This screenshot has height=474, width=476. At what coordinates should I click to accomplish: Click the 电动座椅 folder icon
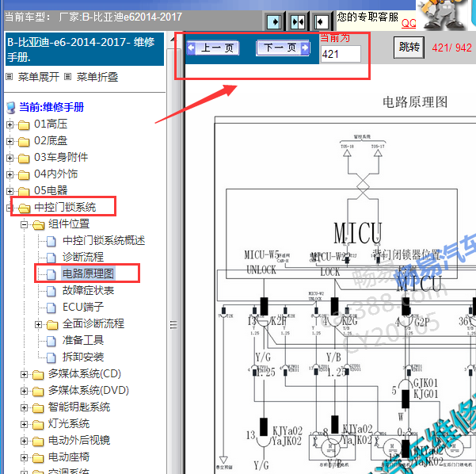point(38,458)
